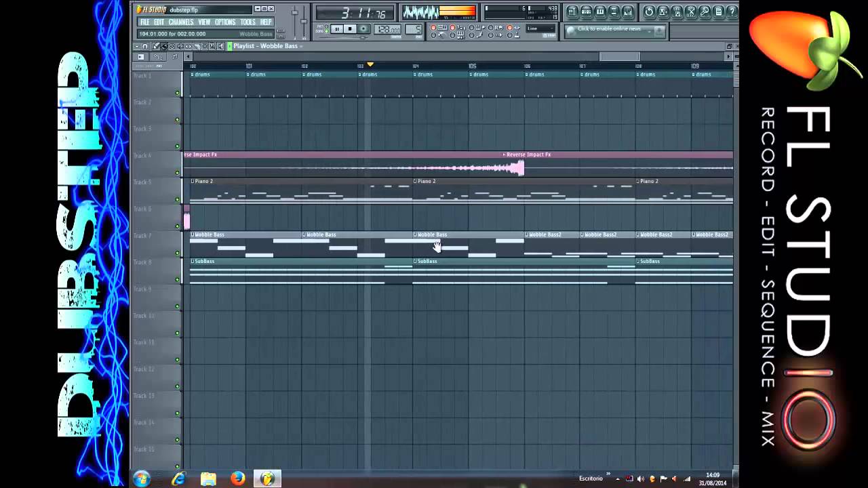Open the Browser panel from top toolbar

(x=614, y=12)
